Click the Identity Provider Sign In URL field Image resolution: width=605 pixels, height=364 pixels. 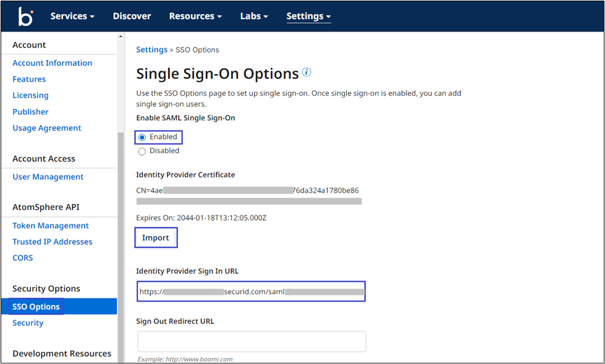251,292
